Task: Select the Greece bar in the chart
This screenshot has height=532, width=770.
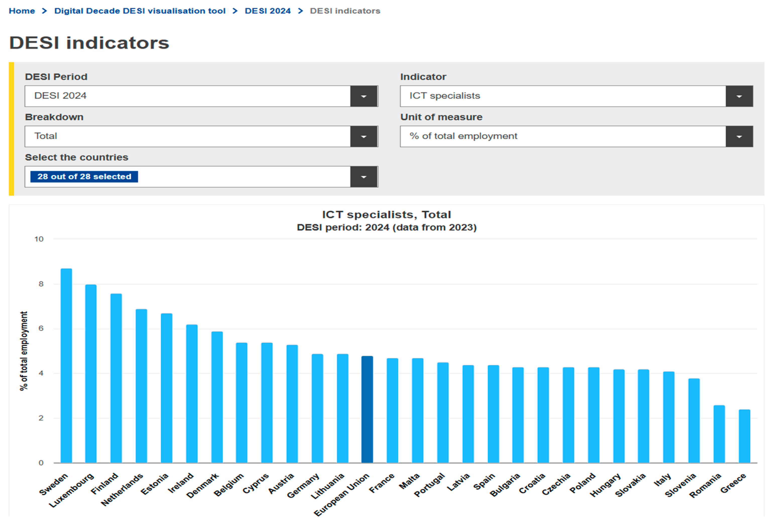Action: click(744, 437)
